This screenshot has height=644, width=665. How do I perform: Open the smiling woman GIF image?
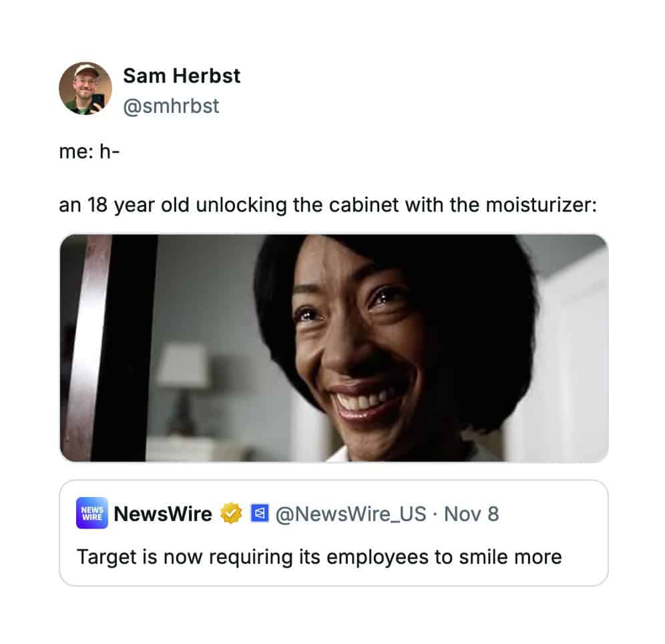334,348
